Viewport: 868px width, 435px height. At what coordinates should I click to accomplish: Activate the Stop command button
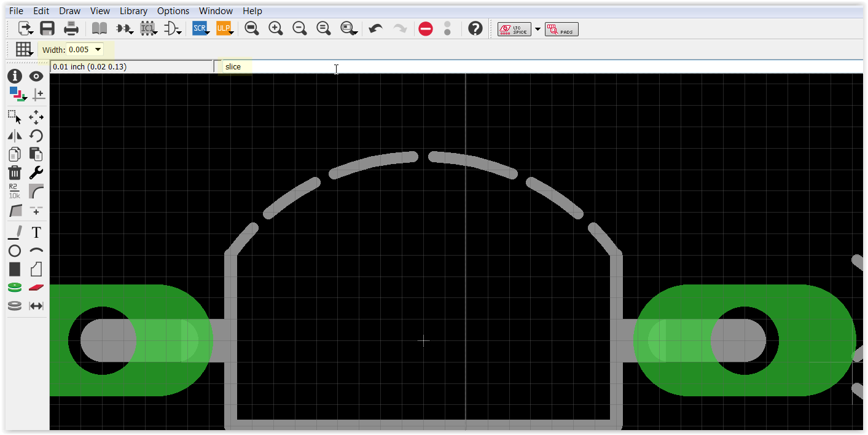click(x=425, y=28)
